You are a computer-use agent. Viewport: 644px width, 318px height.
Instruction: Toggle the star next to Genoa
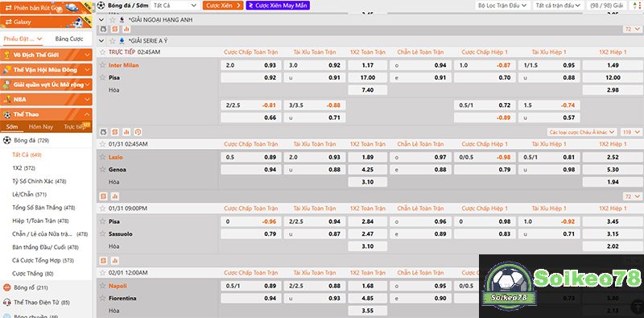click(103, 169)
